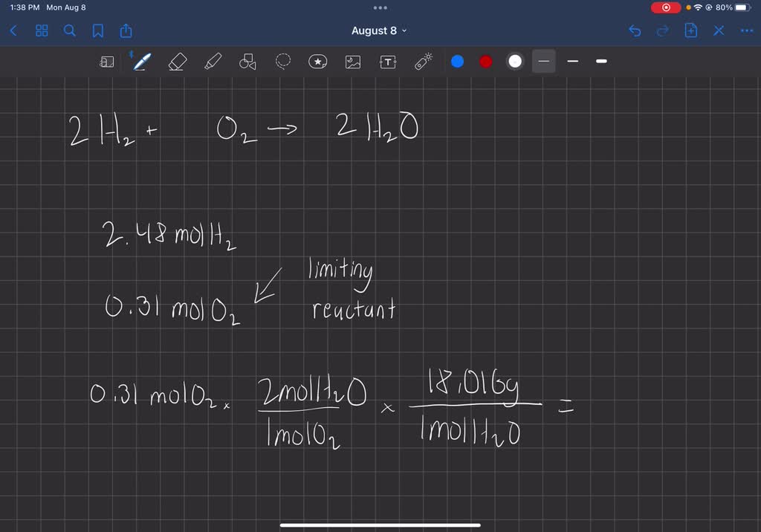Viewport: 761px width, 532px height.
Task: Enable the thick stroke width option
Action: click(x=601, y=62)
